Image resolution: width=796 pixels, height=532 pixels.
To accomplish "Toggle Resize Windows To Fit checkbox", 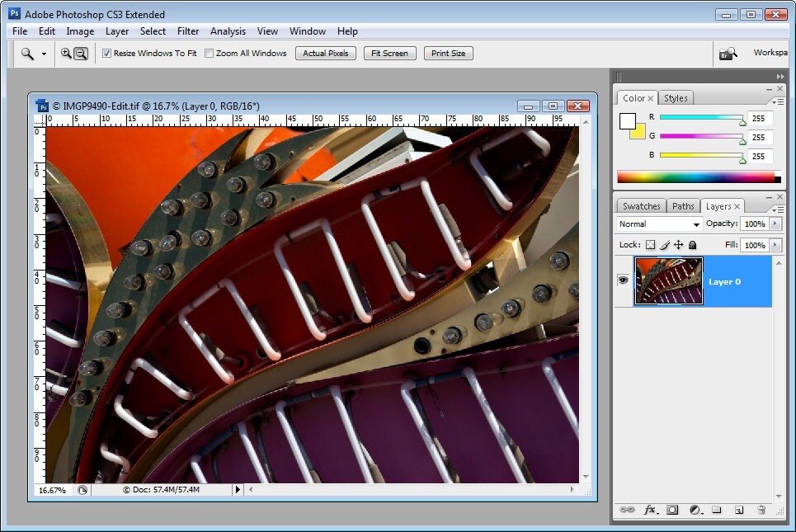I will [106, 54].
